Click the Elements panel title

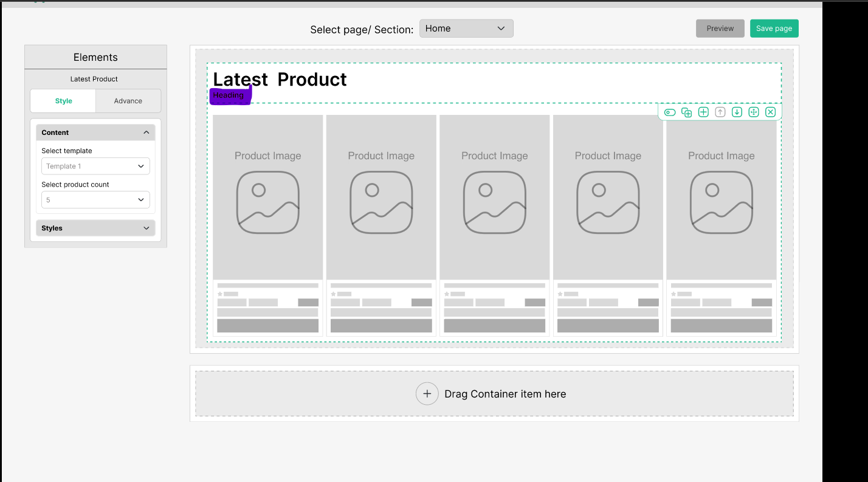(95, 57)
